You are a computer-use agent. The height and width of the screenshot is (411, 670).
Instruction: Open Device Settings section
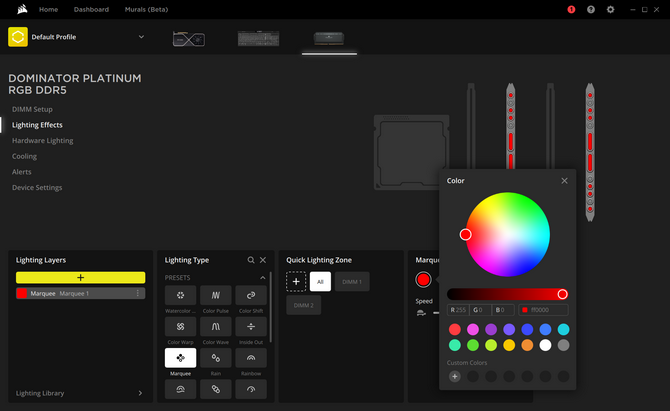(37, 188)
